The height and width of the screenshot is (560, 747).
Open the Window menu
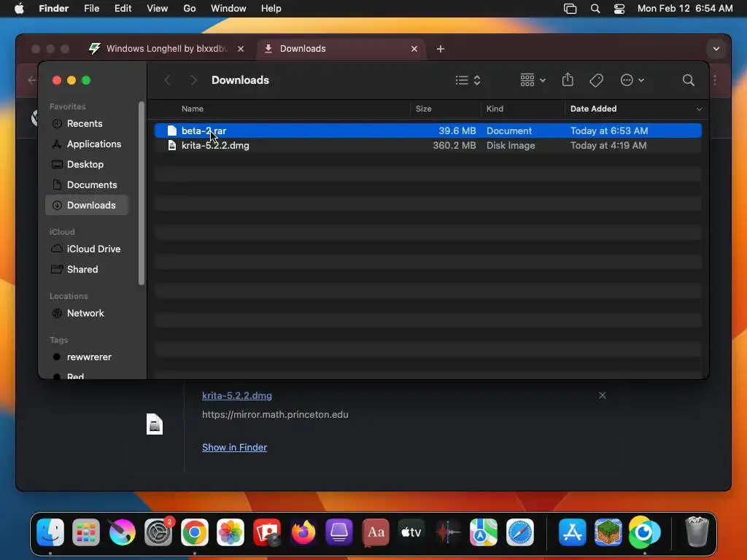(228, 9)
